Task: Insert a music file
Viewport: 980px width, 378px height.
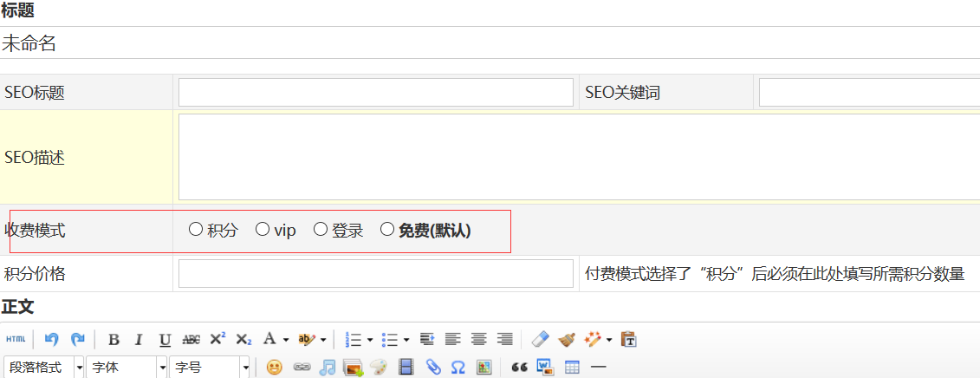Action: (328, 367)
